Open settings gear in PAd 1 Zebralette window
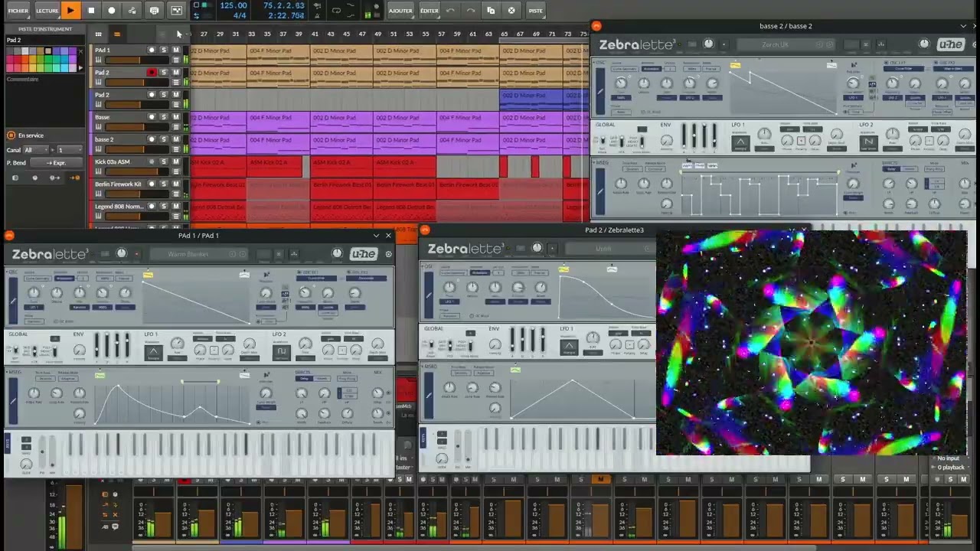Image resolution: width=980 pixels, height=551 pixels. pyautogui.click(x=388, y=254)
